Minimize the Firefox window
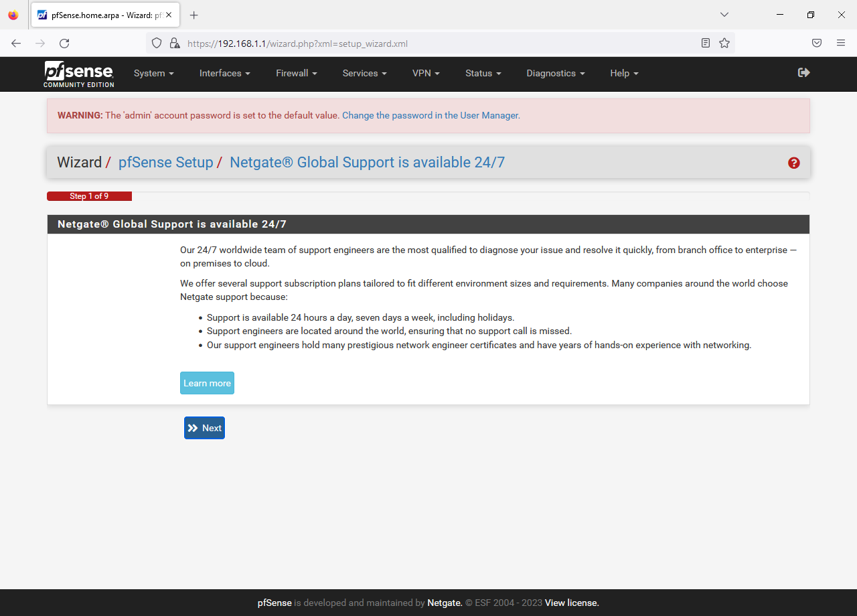 click(x=780, y=15)
